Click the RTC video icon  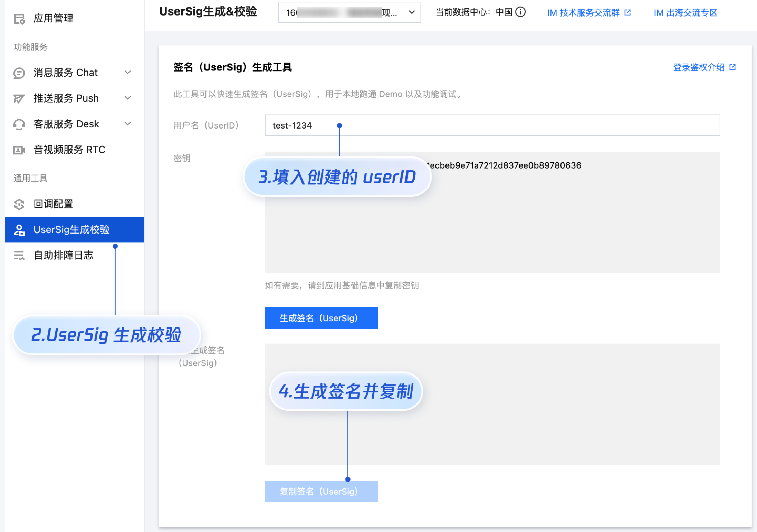19,150
